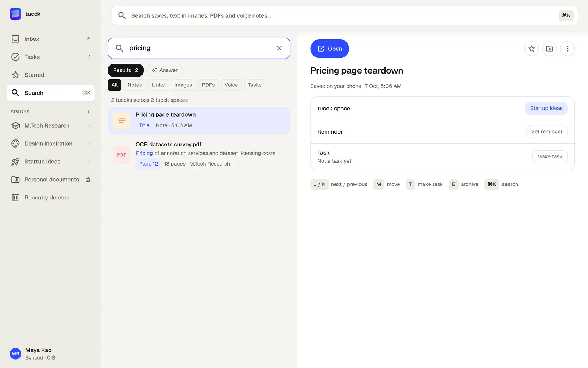The image size is (588, 368).
Task: Click Set reminder button
Action: coord(546,132)
